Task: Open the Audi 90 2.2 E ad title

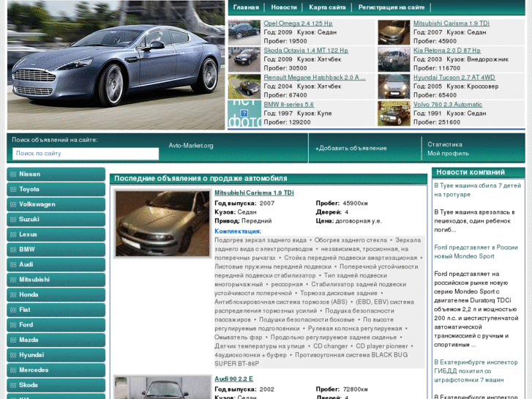Action: click(233, 379)
